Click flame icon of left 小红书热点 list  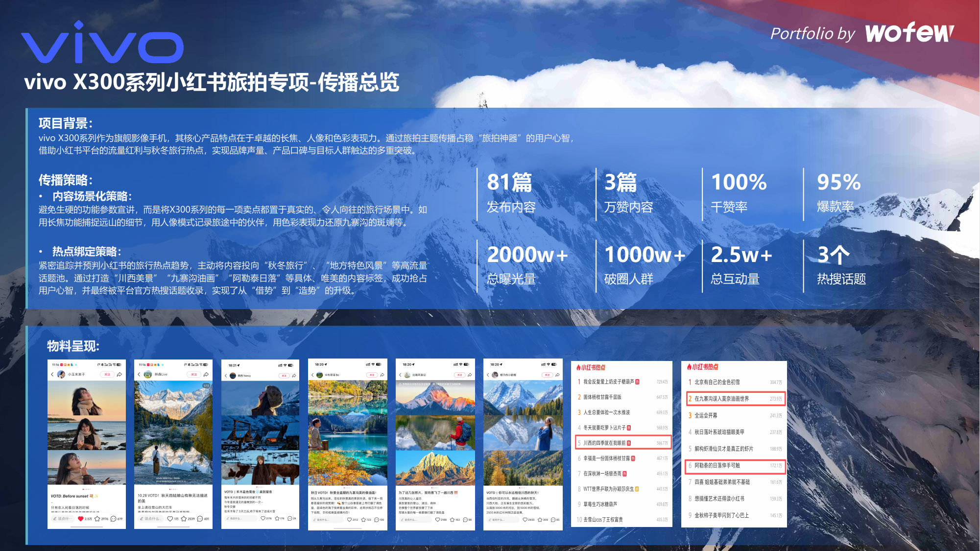pyautogui.click(x=578, y=367)
